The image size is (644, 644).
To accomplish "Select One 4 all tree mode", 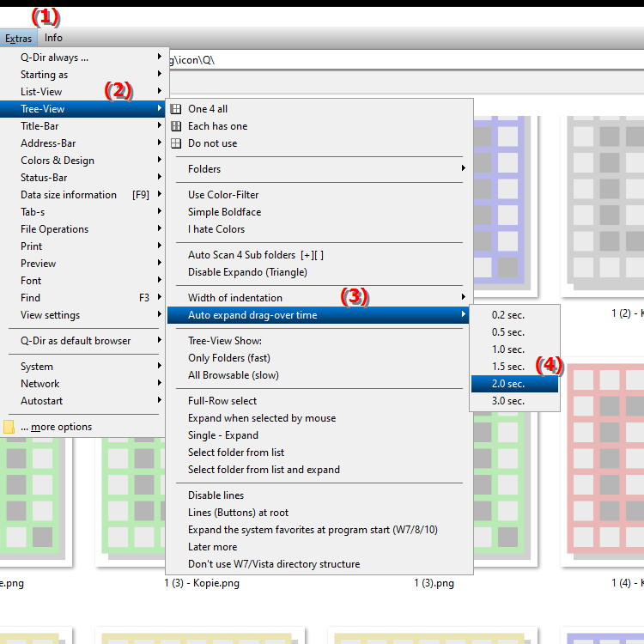I will [x=319, y=109].
